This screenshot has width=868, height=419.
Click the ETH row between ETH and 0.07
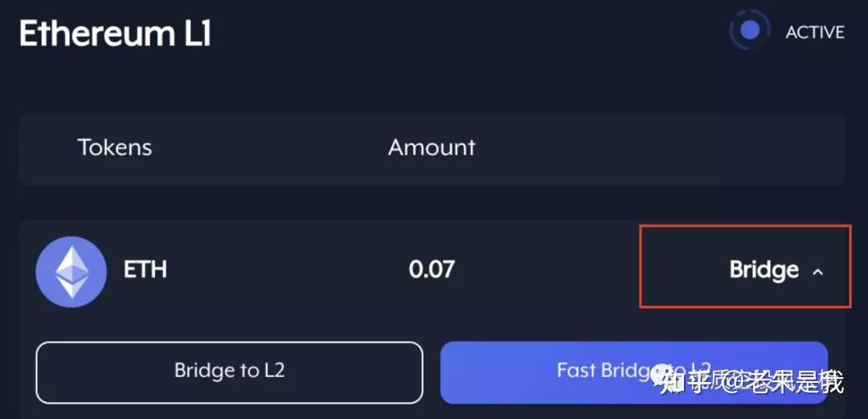288,270
